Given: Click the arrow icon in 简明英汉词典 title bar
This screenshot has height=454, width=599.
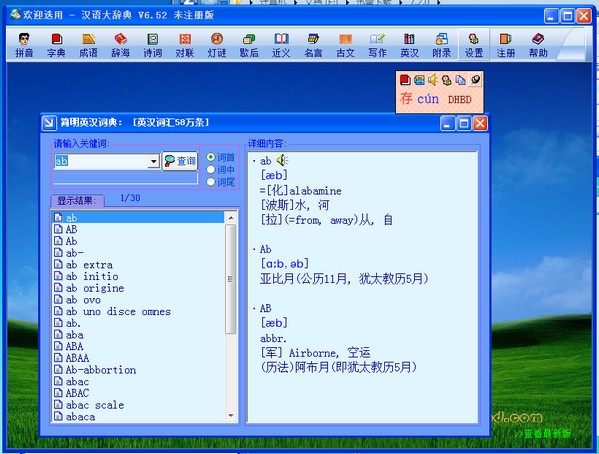Looking at the screenshot, I should coord(49,123).
